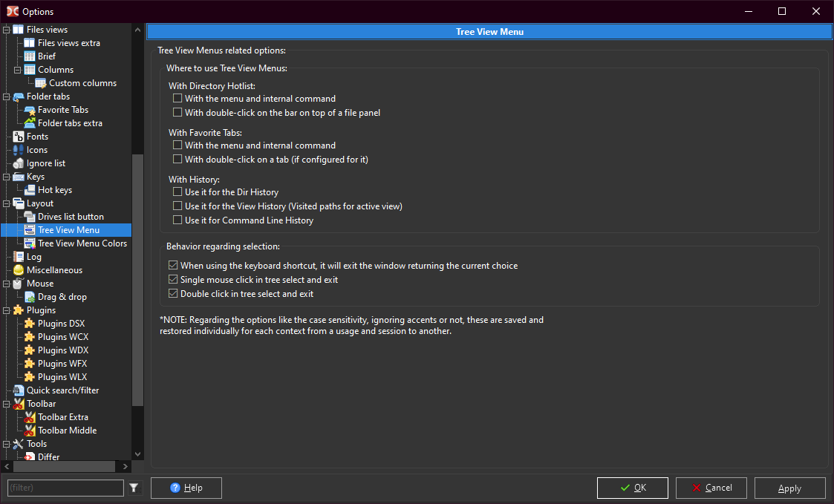Click the Miscellaneous yellow icon
The image size is (834, 504).
tap(19, 270)
